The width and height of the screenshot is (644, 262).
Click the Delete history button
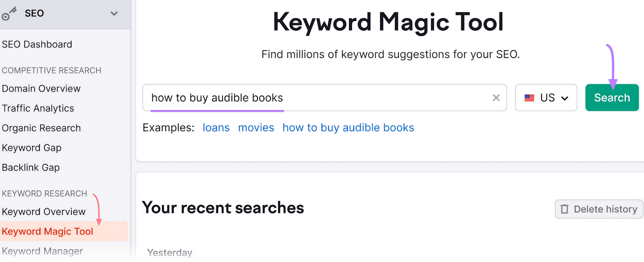click(599, 209)
